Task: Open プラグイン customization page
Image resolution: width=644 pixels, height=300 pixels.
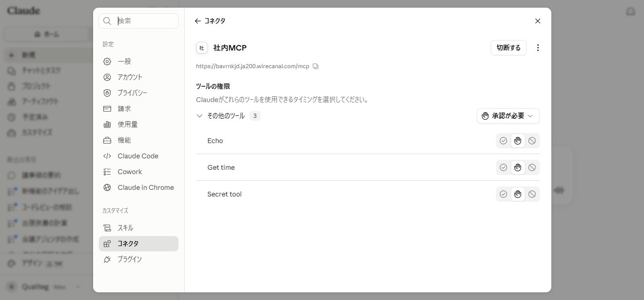Action: click(138, 259)
